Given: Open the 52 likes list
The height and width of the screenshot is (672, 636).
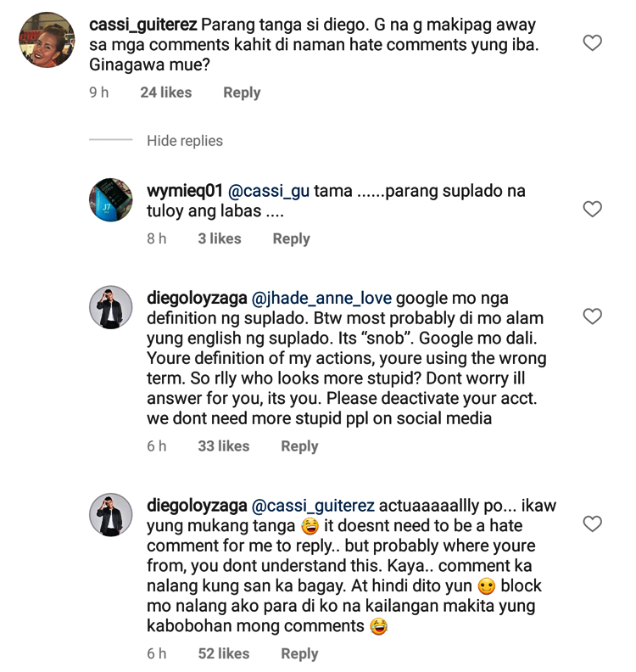Looking at the screenshot, I should point(224,653).
